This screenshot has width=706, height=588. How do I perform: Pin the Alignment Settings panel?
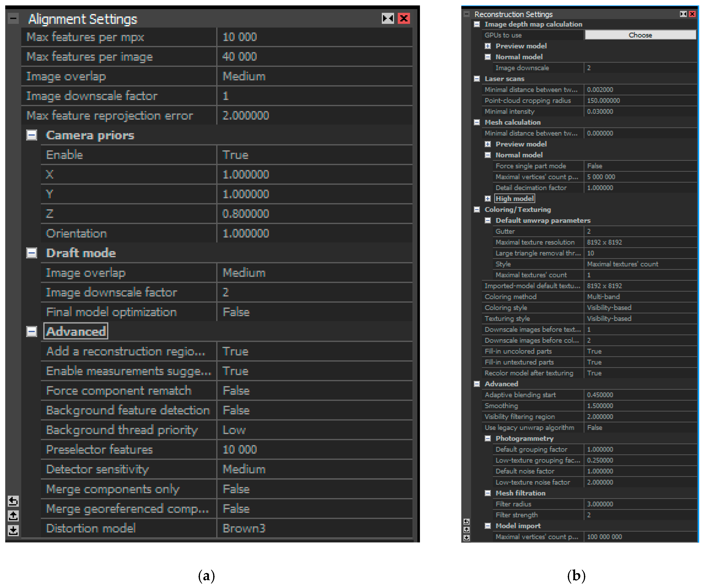click(388, 18)
